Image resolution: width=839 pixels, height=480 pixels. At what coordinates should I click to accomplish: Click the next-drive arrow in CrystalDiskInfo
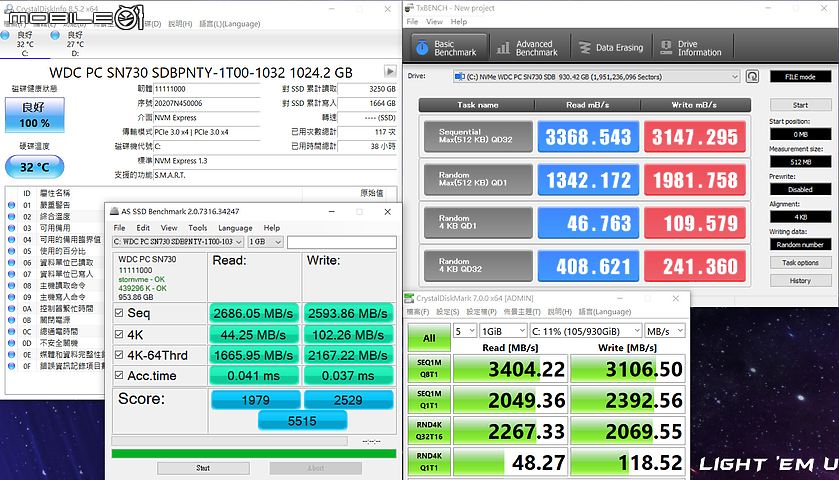pos(390,71)
